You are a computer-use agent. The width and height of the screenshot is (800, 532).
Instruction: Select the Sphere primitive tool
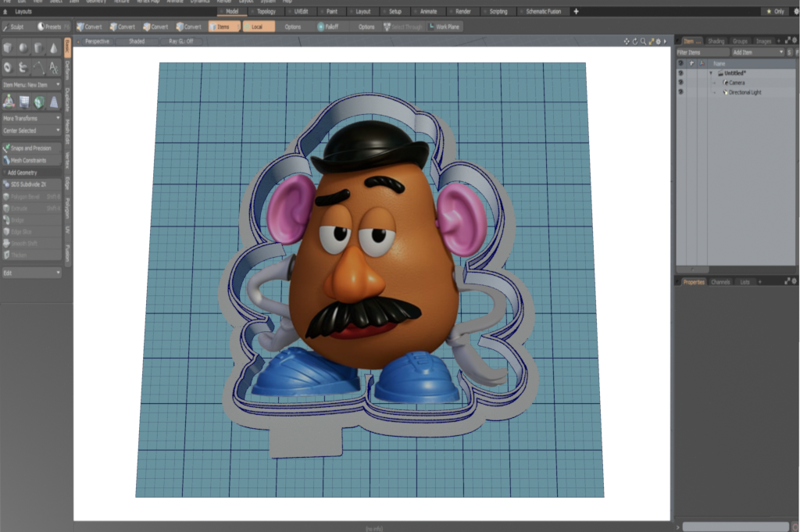point(23,48)
